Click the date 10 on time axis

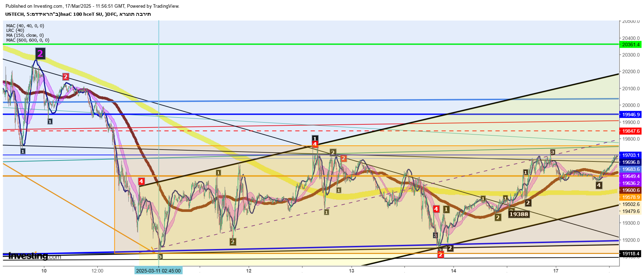click(44, 271)
